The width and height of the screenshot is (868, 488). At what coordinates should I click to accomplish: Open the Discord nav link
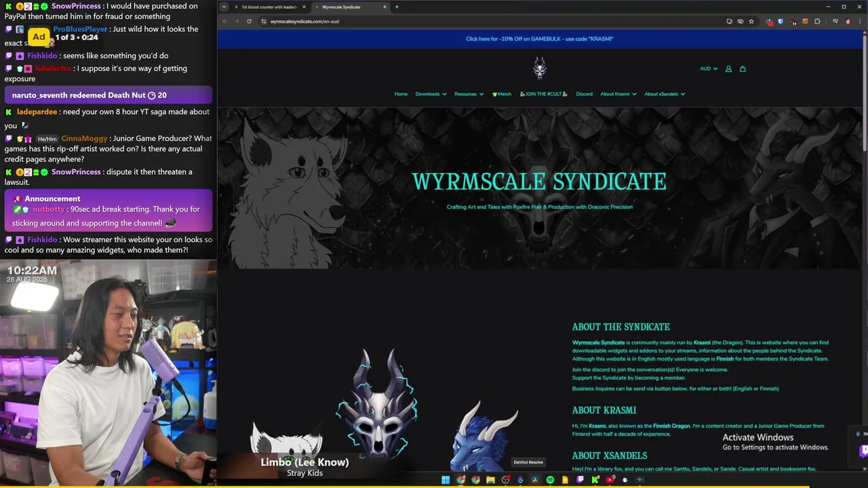[585, 94]
